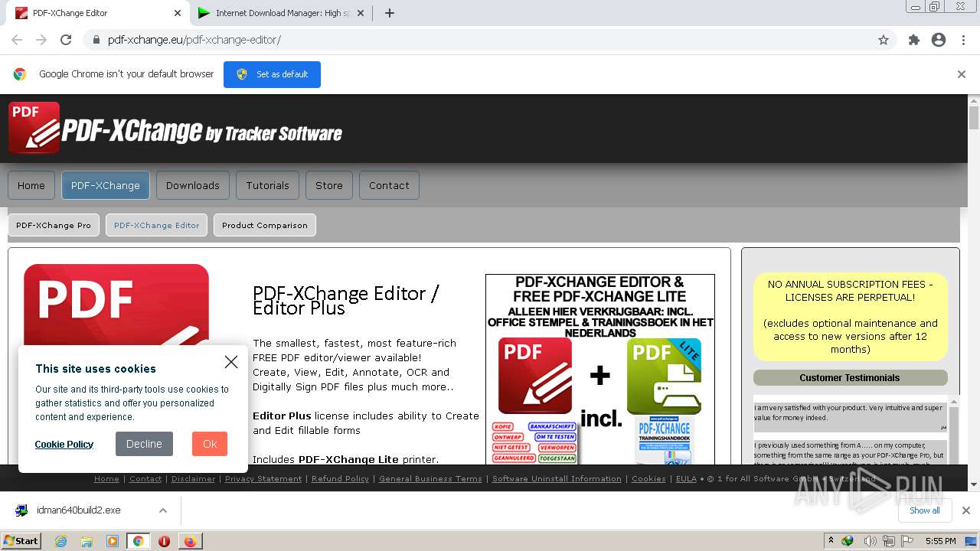Viewport: 980px width, 551px height.
Task: Click the volume speaker tray icon
Action: click(x=870, y=541)
